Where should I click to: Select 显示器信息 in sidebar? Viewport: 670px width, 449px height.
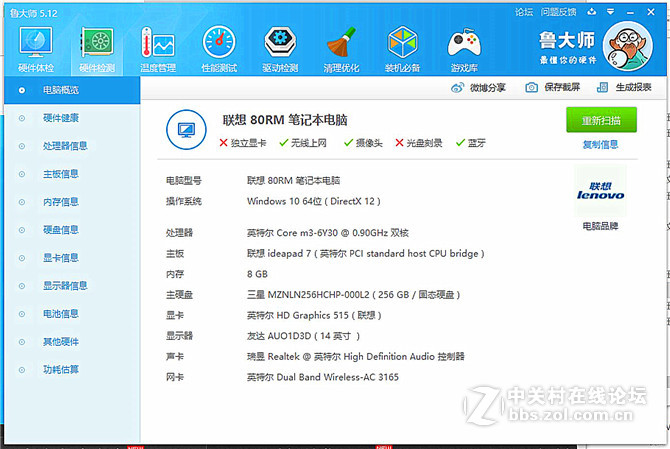[72, 286]
